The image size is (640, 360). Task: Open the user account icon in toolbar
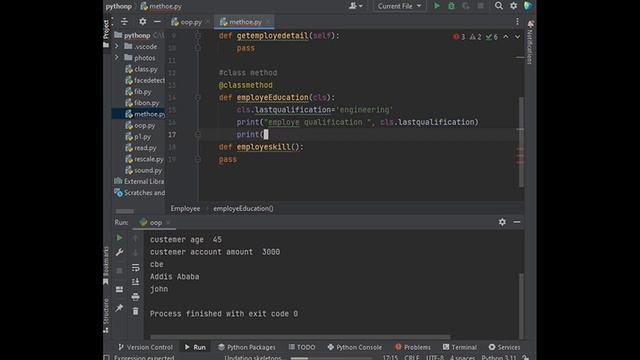click(356, 6)
